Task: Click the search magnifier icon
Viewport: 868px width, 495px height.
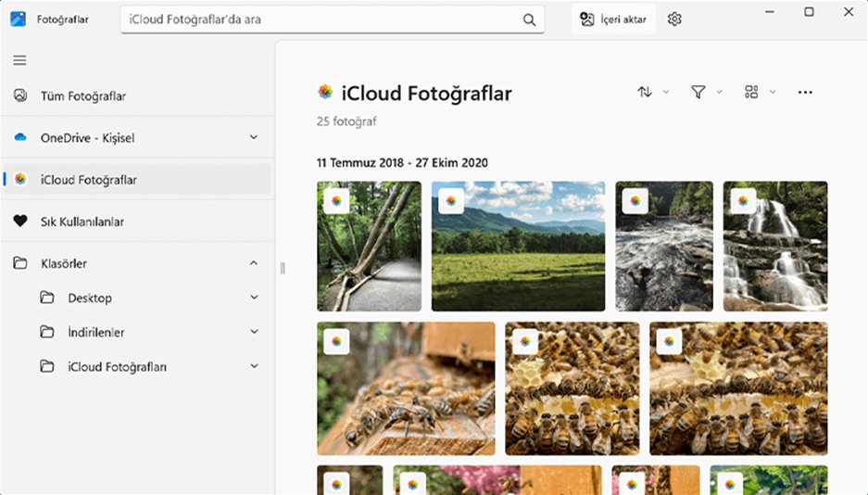Action: [x=529, y=20]
